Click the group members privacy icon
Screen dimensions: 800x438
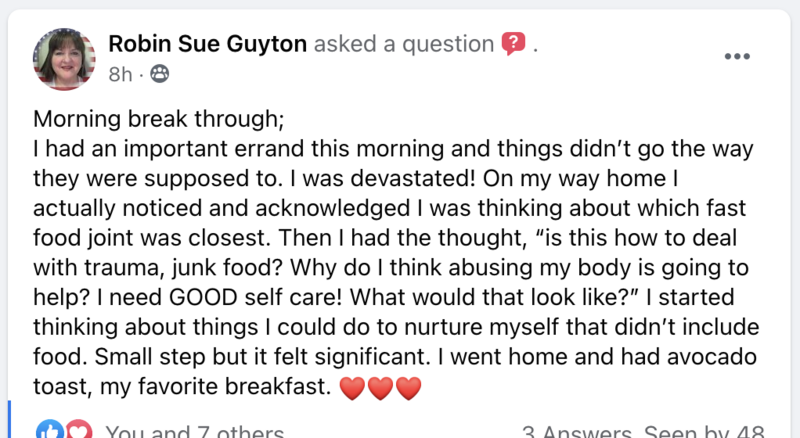160,74
